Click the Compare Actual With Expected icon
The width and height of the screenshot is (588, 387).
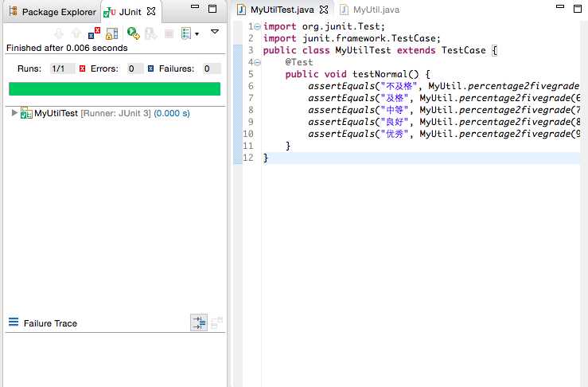coord(216,322)
